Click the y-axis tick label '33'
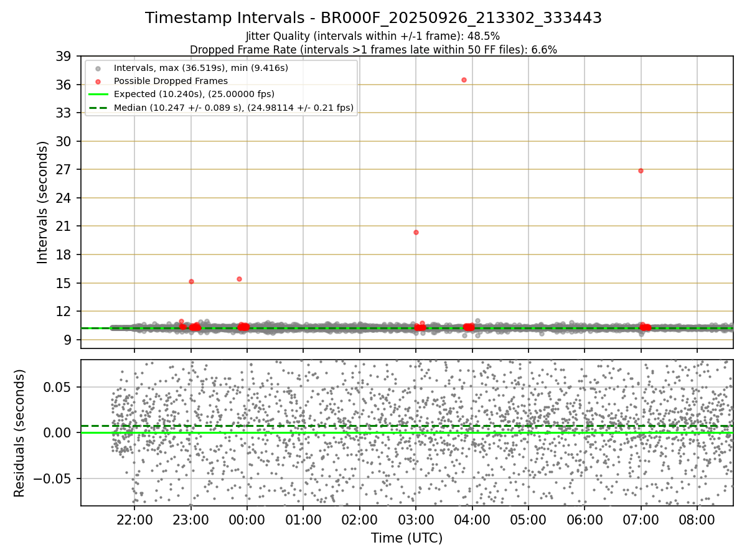Screen dimensions: 747x560 pos(63,113)
